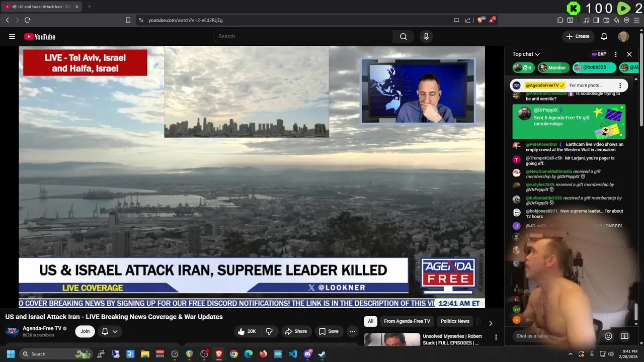Open the Leo AI sparkle icon
Screen dimensions: 644x362
(x=616, y=20)
